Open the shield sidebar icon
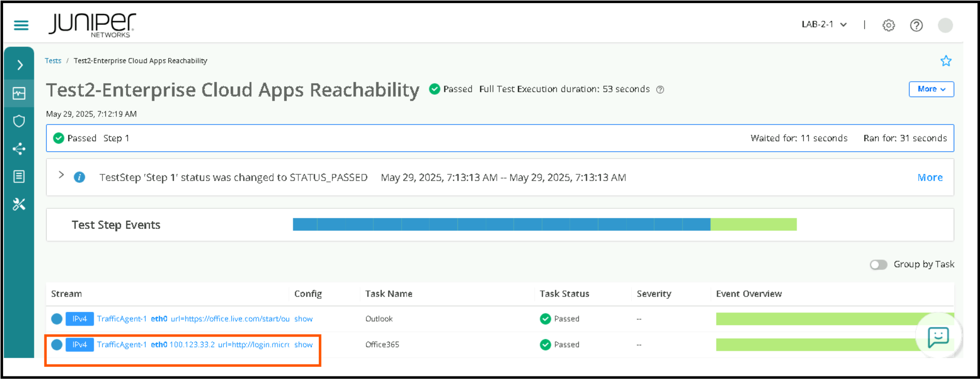The height and width of the screenshot is (379, 980). (x=19, y=121)
